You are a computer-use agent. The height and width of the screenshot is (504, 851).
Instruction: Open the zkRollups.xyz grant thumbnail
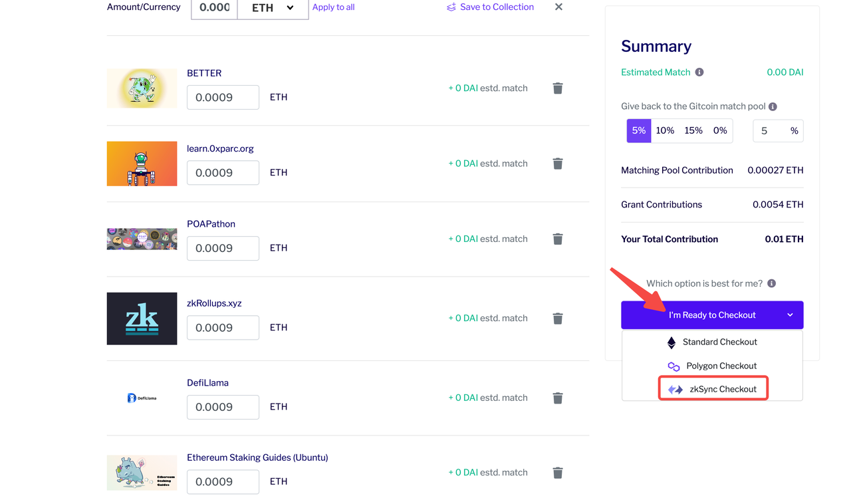142,318
